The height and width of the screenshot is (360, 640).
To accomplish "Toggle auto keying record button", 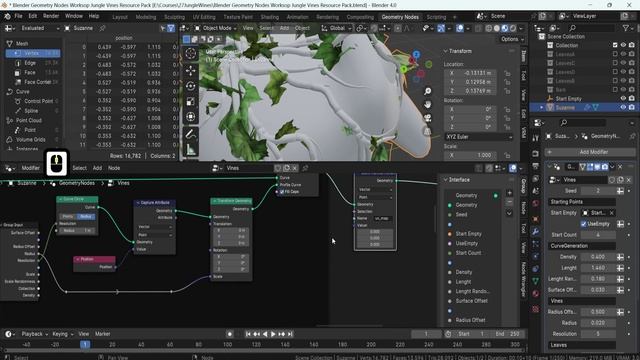I will click(230, 334).
